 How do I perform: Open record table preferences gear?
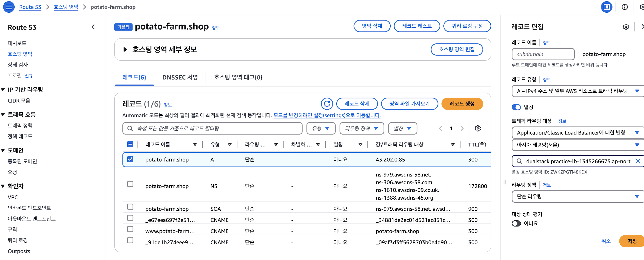(478, 128)
